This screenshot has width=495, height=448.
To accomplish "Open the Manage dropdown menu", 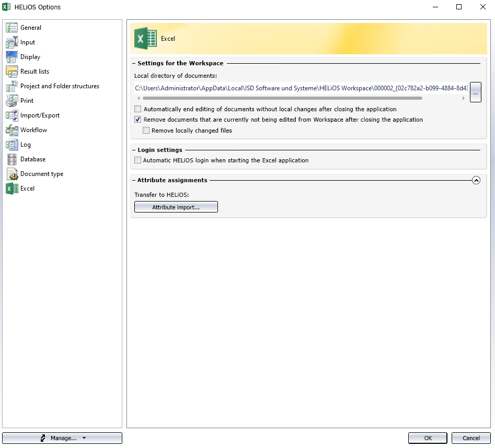I will pos(62,438).
